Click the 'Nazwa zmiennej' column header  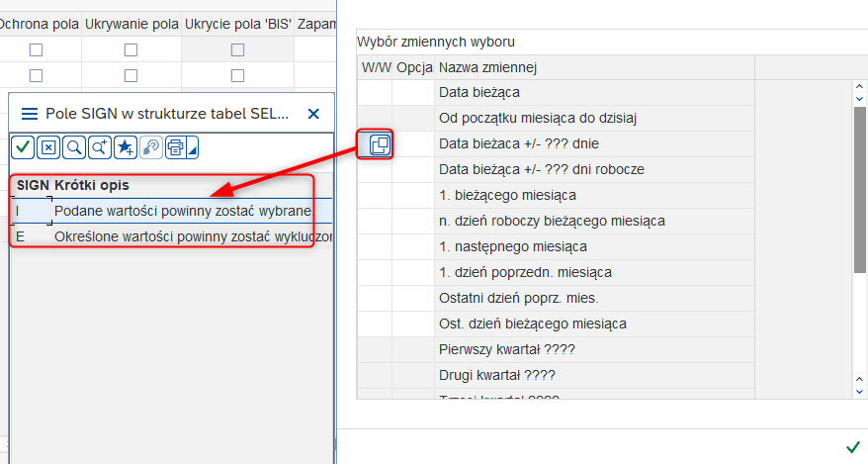593,67
